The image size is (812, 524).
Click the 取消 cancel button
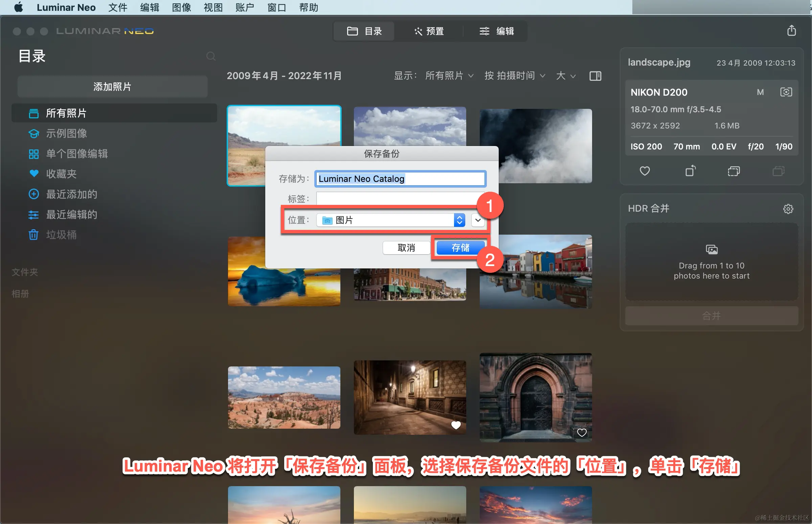pos(406,248)
